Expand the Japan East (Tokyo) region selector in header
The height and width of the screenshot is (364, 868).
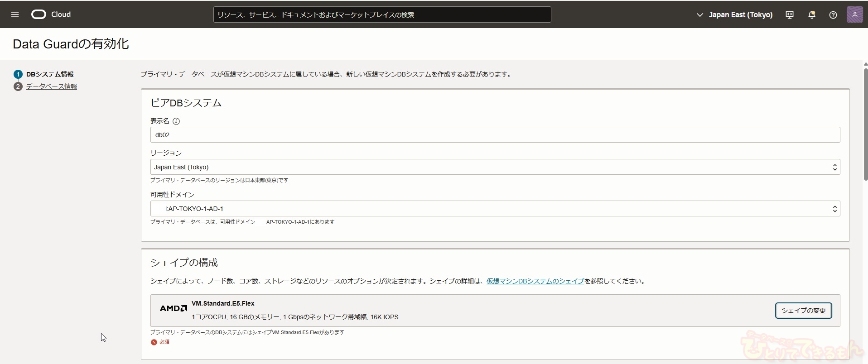(x=734, y=14)
